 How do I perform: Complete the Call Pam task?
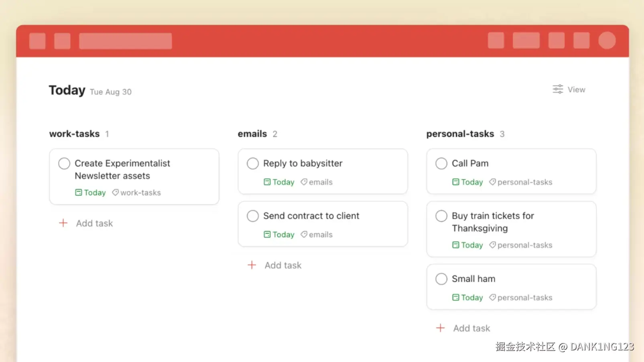pyautogui.click(x=441, y=163)
